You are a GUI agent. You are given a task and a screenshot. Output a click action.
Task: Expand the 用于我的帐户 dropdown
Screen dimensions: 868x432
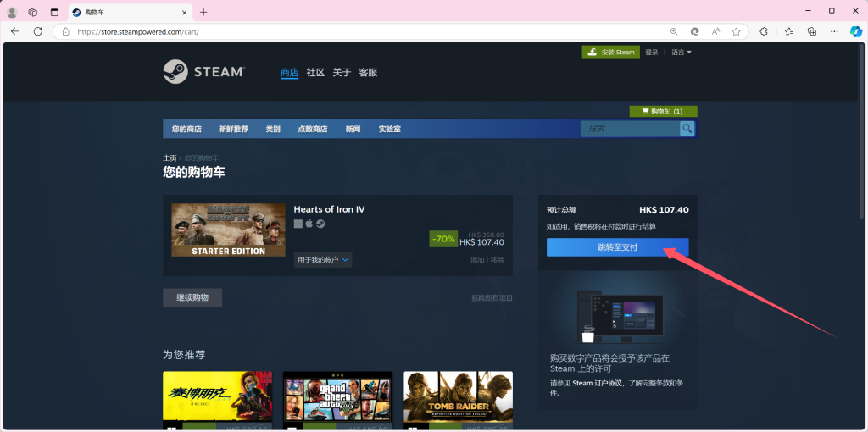pyautogui.click(x=323, y=259)
